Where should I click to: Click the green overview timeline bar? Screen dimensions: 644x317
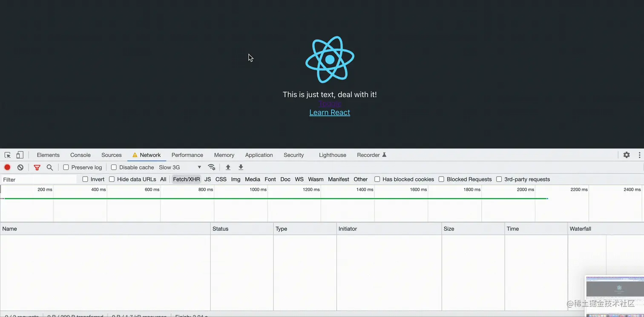click(x=276, y=199)
